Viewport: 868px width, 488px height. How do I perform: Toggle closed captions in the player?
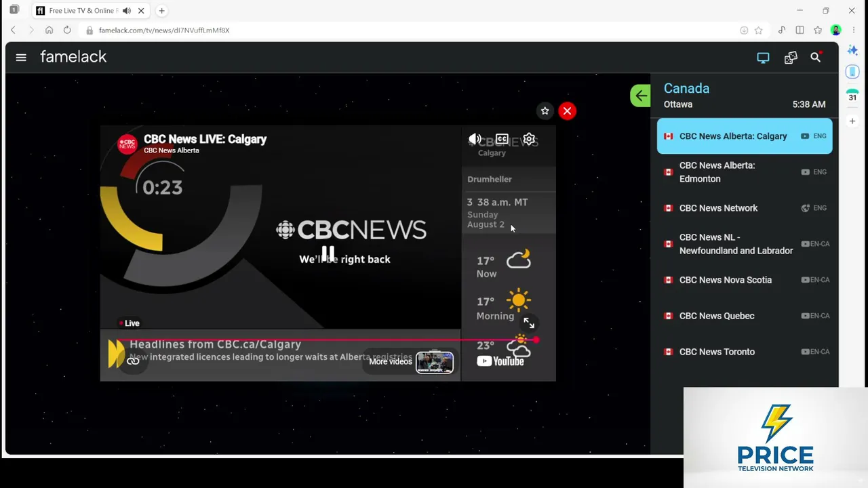tap(502, 139)
